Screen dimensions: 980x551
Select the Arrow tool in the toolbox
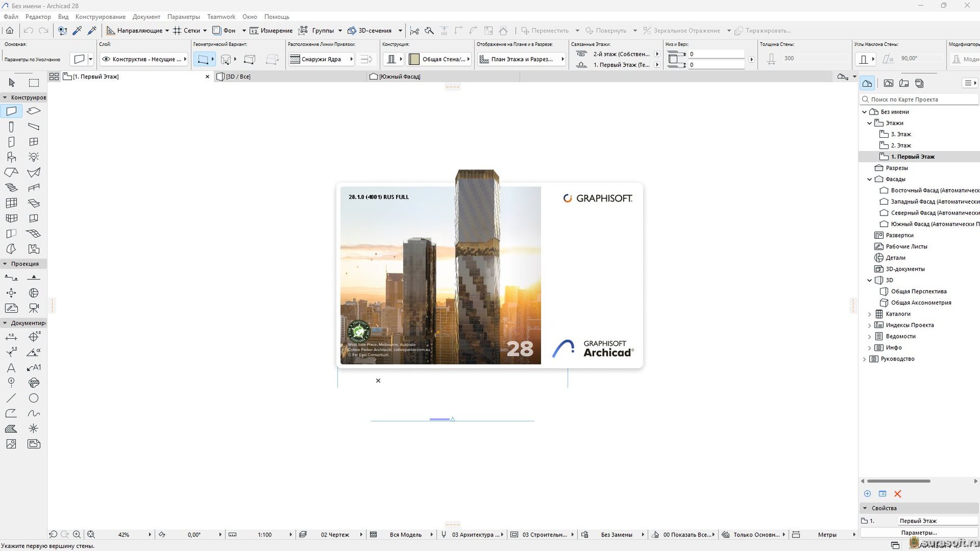pyautogui.click(x=12, y=83)
